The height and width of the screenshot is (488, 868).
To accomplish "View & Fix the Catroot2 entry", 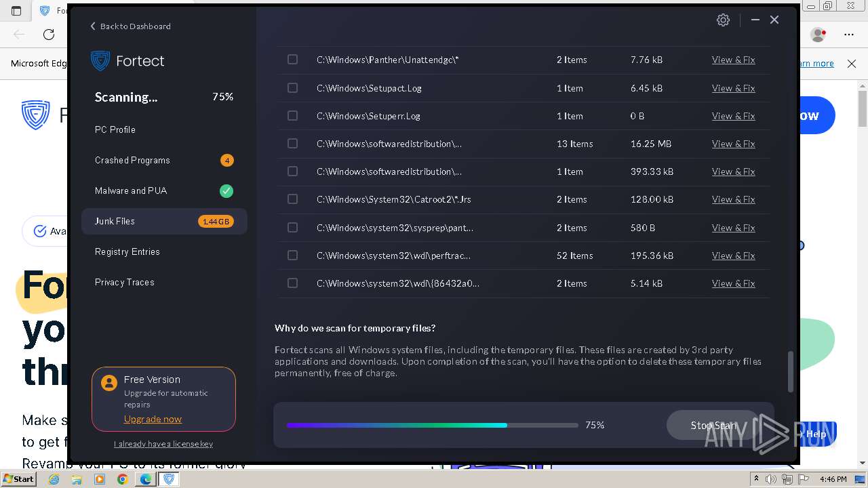I will click(733, 199).
